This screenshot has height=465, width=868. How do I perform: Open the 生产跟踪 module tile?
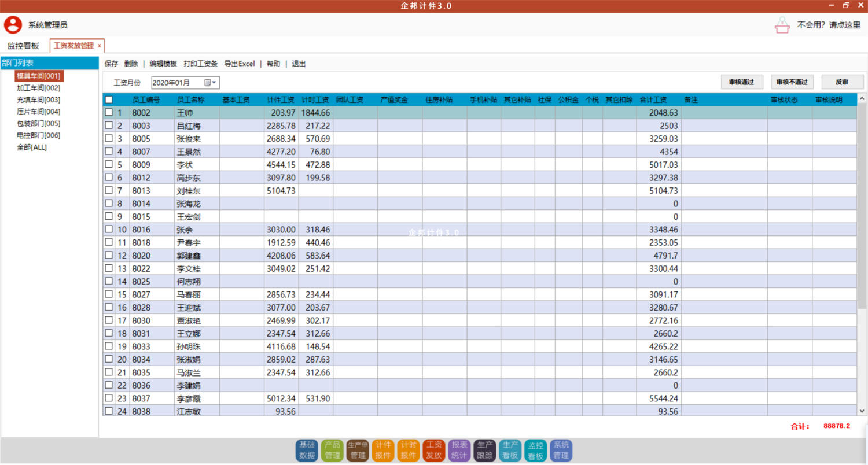pyautogui.click(x=484, y=450)
